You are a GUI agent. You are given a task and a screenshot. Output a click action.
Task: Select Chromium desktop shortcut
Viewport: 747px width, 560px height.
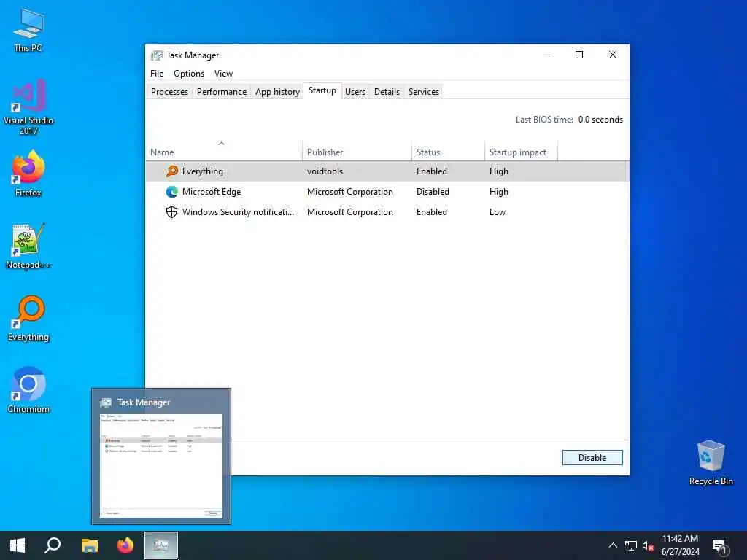tap(28, 391)
